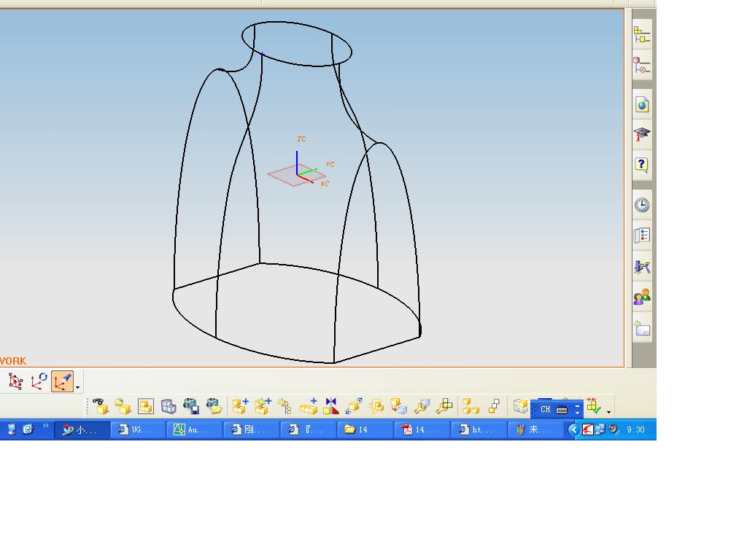Viewport: 747px width, 560px height.
Task: Click the Exploded Views icon
Action: (x=471, y=406)
